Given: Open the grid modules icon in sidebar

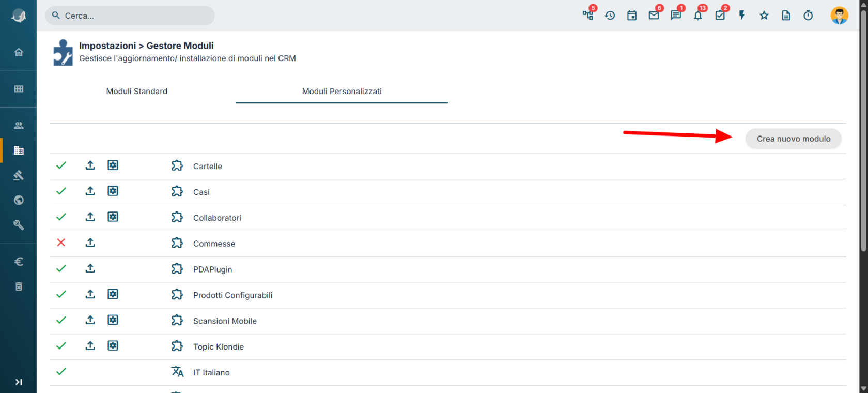Looking at the screenshot, I should [19, 89].
